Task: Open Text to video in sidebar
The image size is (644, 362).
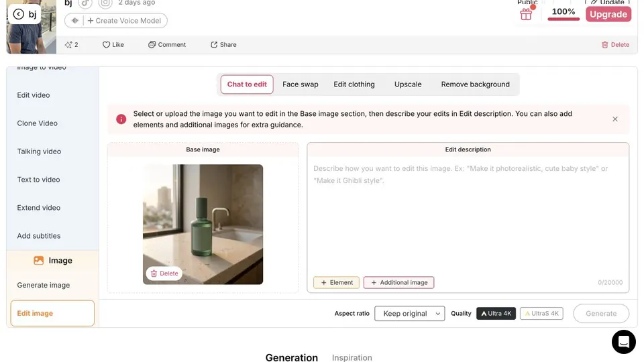Action: pyautogui.click(x=52, y=180)
